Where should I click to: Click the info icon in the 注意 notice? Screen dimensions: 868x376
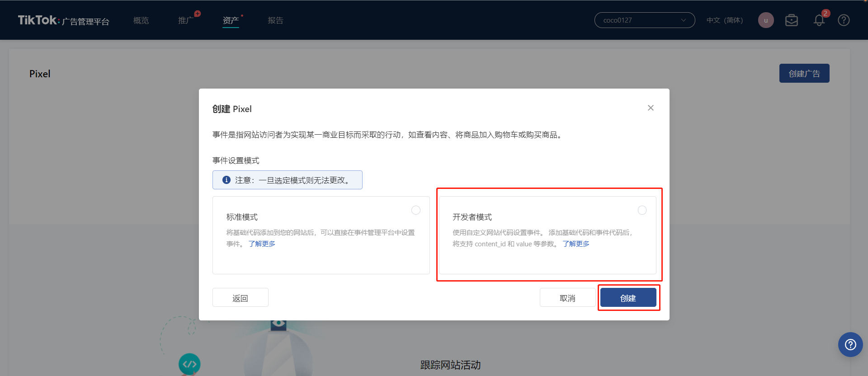pos(226,180)
